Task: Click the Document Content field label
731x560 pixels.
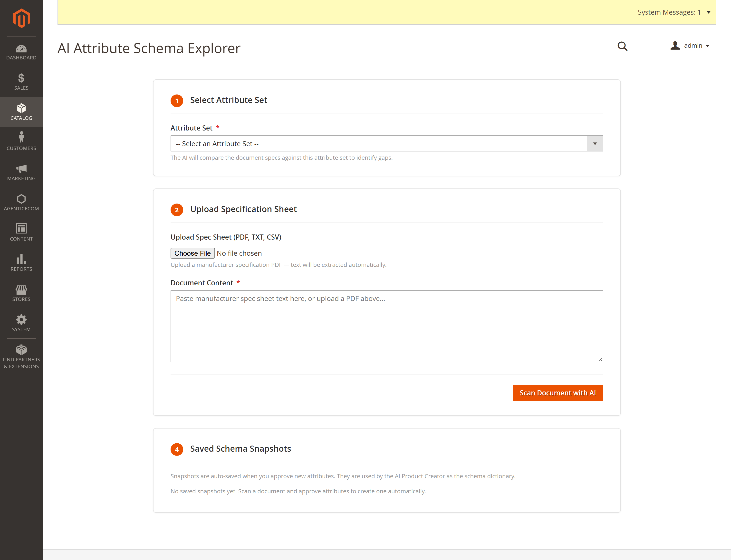Action: 202,283
